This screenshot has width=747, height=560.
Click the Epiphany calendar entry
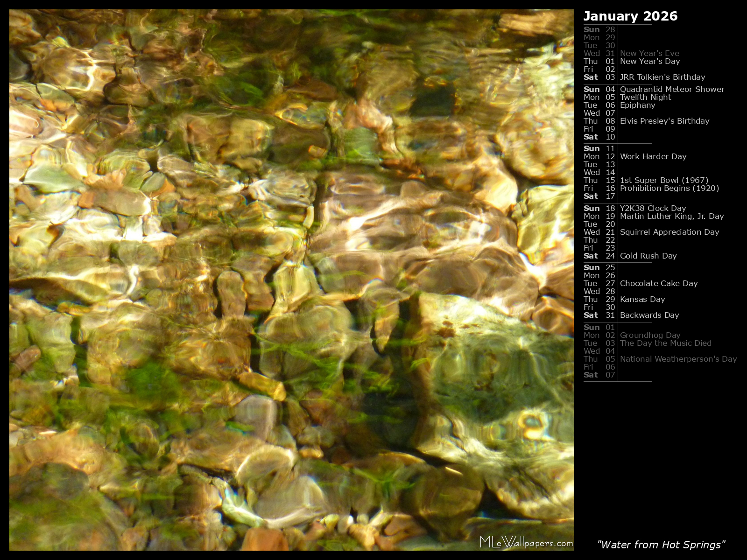(637, 105)
